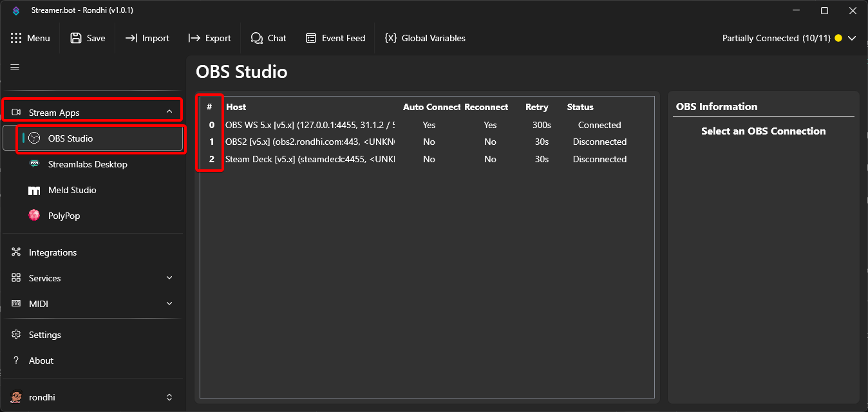The image size is (868, 412).
Task: Click the Save button
Action: point(88,39)
